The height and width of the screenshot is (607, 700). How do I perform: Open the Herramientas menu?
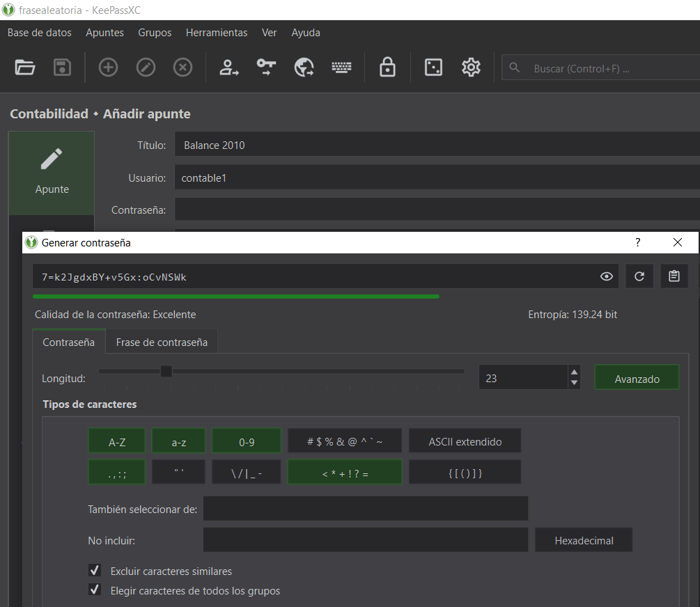point(216,33)
